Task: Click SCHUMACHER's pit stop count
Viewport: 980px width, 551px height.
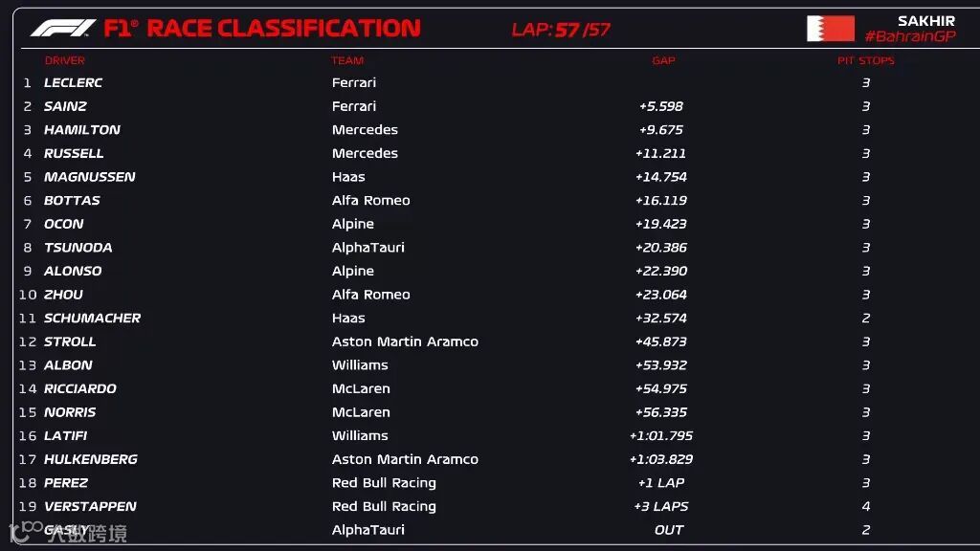Action: (865, 319)
